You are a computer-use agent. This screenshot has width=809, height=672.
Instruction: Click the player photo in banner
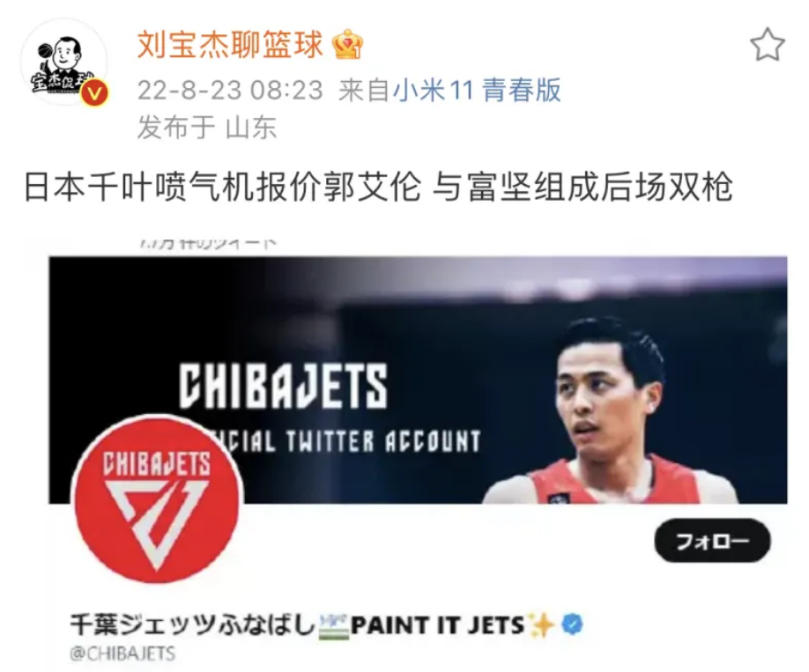pyautogui.click(x=612, y=410)
